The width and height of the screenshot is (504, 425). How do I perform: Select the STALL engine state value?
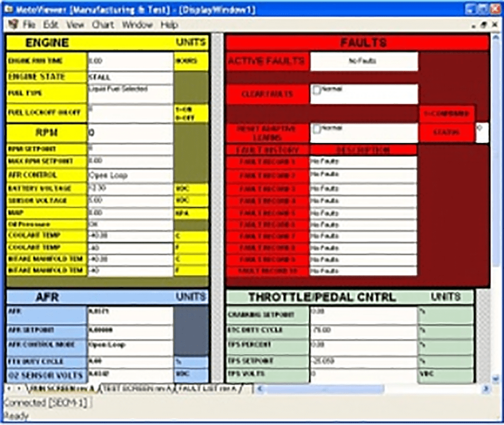[x=130, y=78]
